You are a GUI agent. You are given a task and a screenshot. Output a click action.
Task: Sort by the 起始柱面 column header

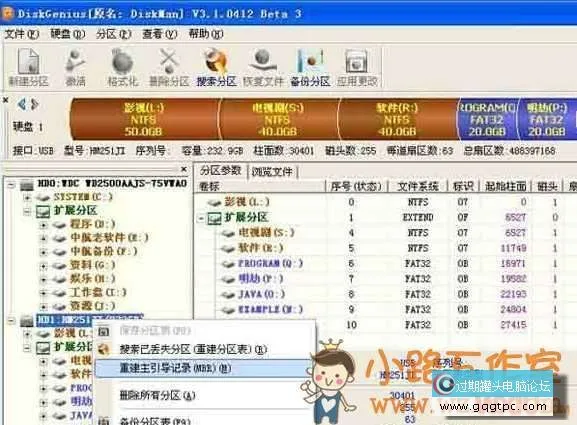[505, 187]
